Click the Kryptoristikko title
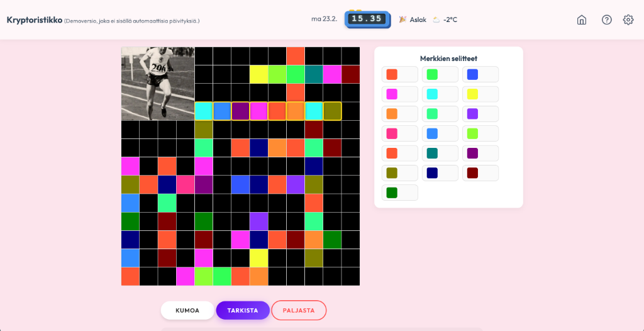This screenshot has height=331, width=644. coord(34,20)
